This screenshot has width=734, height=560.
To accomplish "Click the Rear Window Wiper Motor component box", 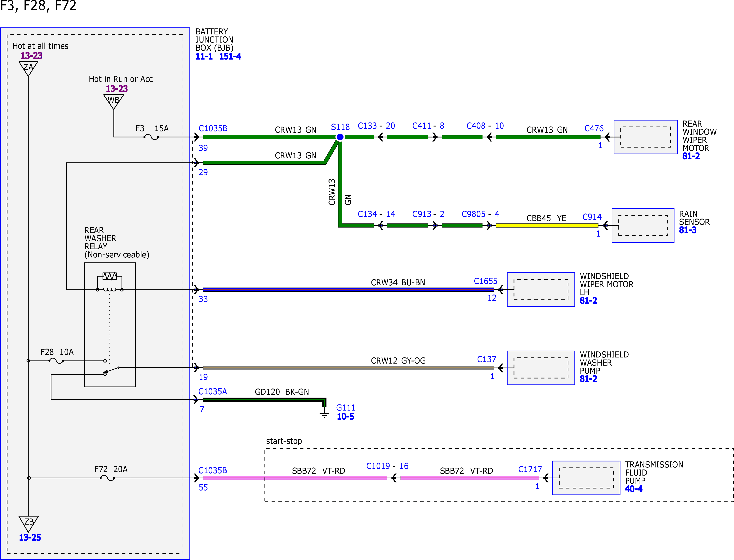I will point(646,137).
